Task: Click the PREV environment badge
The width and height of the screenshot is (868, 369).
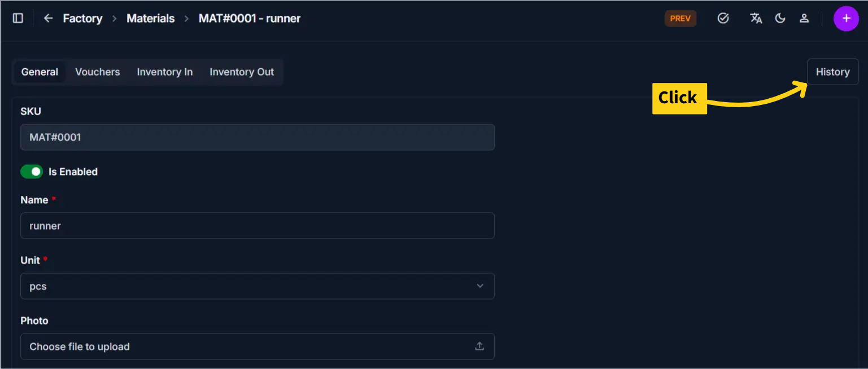Action: point(681,19)
